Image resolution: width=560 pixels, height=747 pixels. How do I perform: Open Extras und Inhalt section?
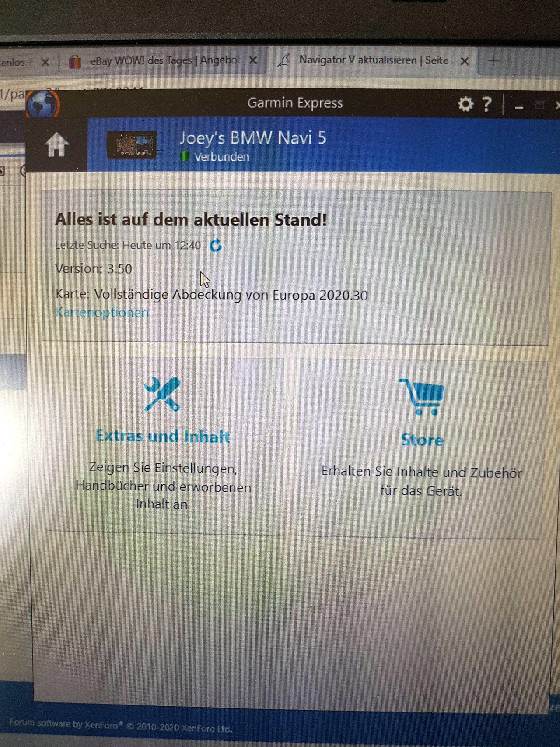[163, 436]
